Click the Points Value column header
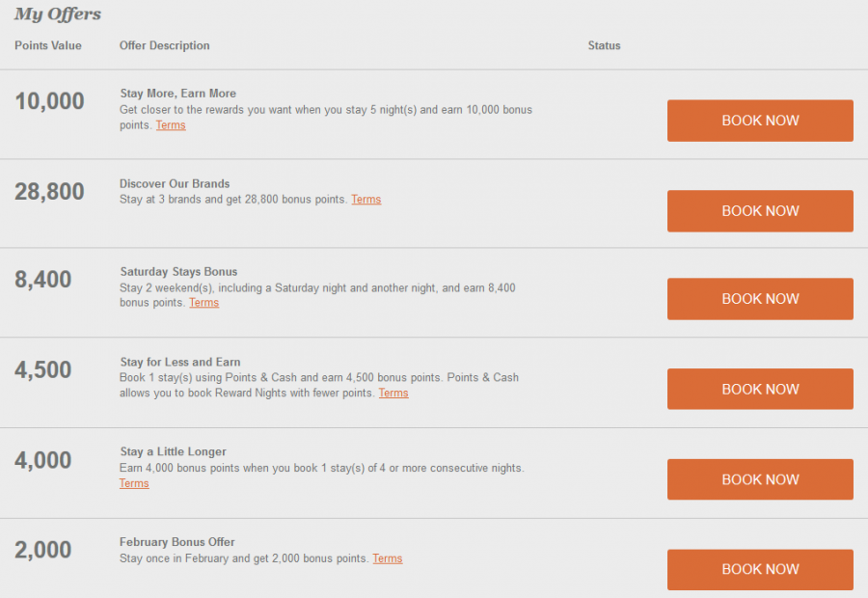This screenshot has height=598, width=868. [x=48, y=45]
